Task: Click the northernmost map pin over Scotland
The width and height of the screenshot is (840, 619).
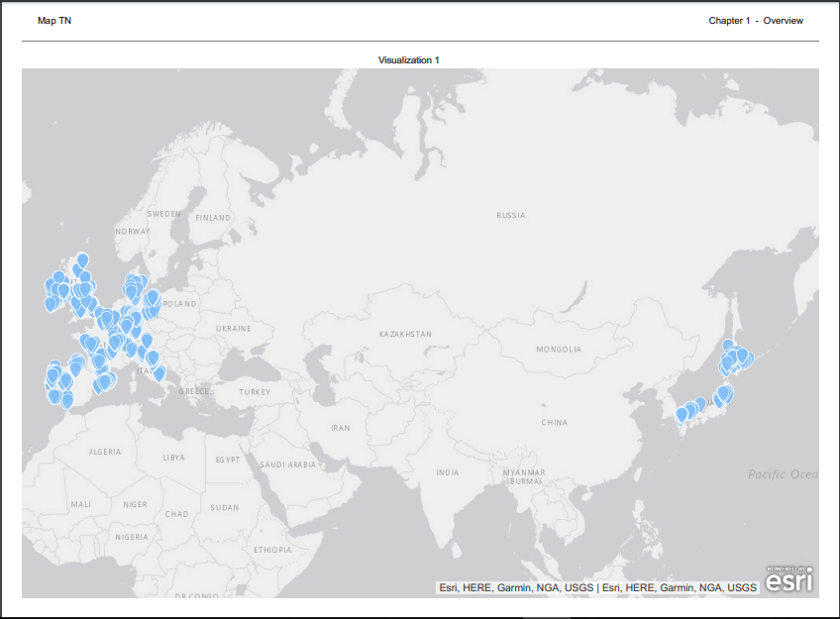Action: 82,260
